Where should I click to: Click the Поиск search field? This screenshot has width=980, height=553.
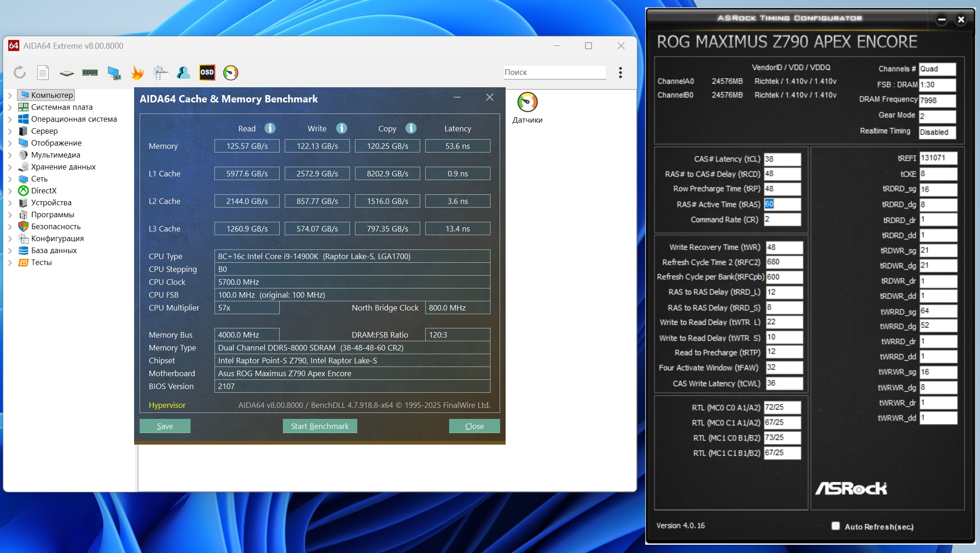(554, 72)
